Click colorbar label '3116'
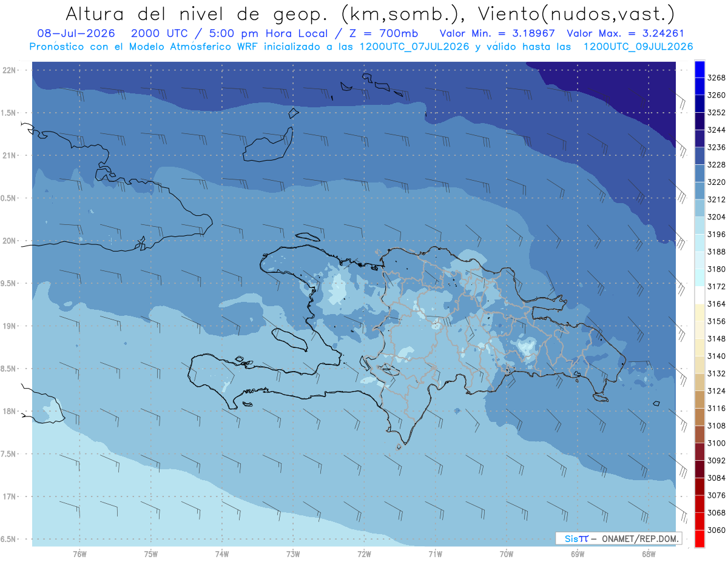The height and width of the screenshot is (562, 728). [716, 408]
